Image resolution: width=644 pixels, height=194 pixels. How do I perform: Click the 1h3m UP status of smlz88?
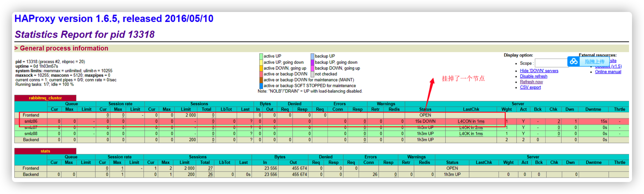(425, 134)
